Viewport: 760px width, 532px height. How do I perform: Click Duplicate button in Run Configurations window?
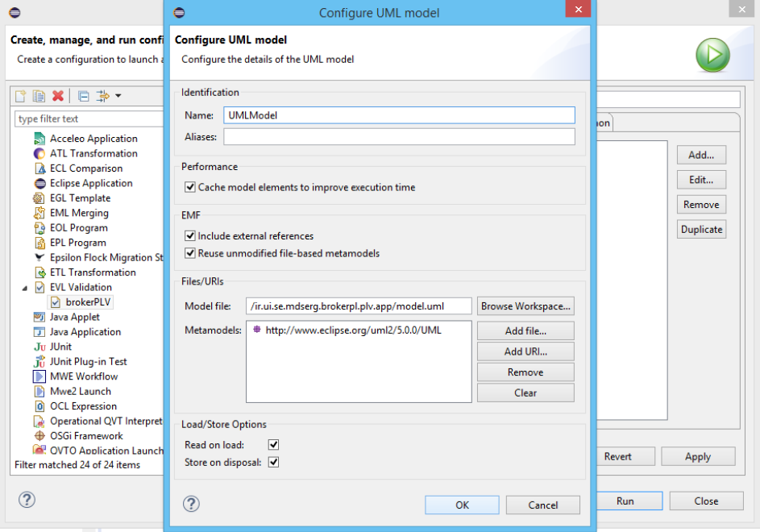(x=701, y=230)
